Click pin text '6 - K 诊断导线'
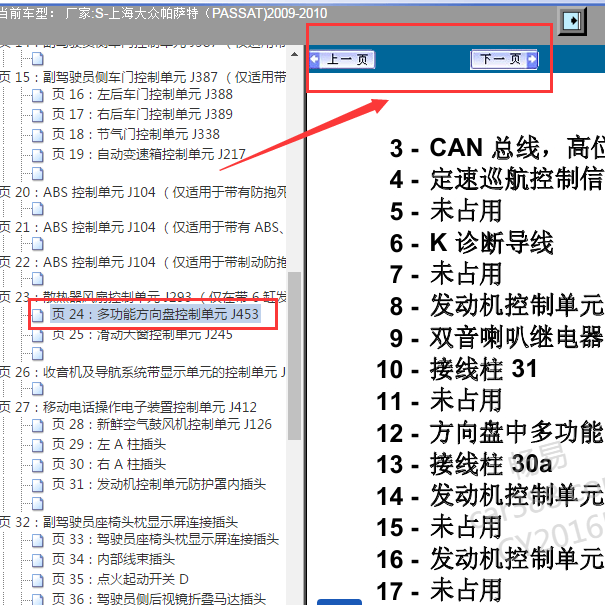Image resolution: width=605 pixels, height=605 pixels. pos(471,243)
